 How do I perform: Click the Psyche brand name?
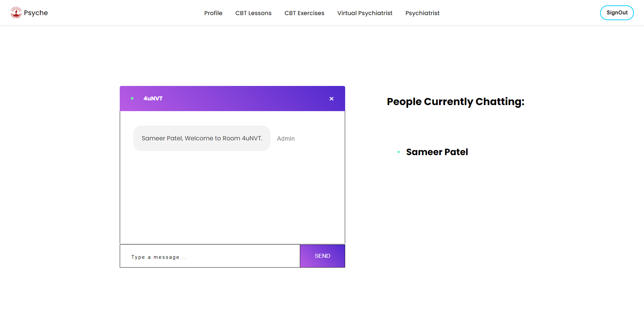pyautogui.click(x=36, y=13)
